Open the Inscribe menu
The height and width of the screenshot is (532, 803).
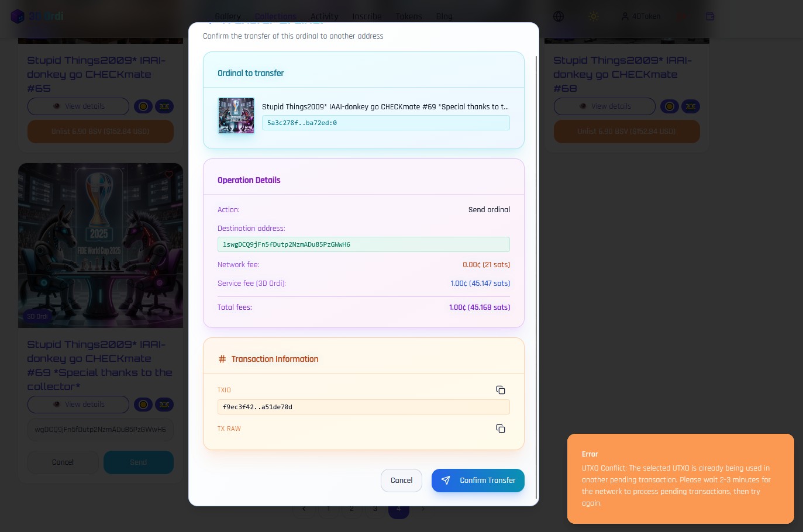click(x=367, y=16)
